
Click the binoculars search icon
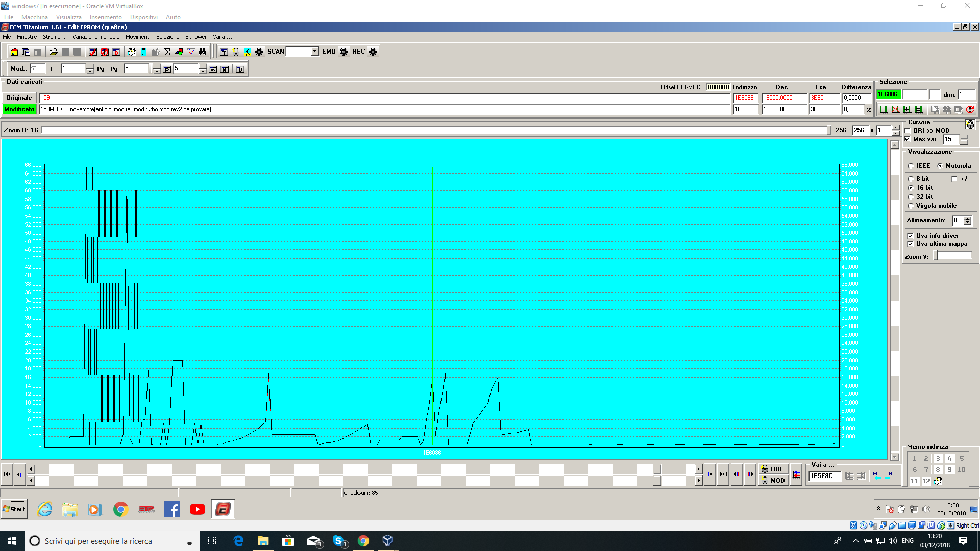coord(203,52)
